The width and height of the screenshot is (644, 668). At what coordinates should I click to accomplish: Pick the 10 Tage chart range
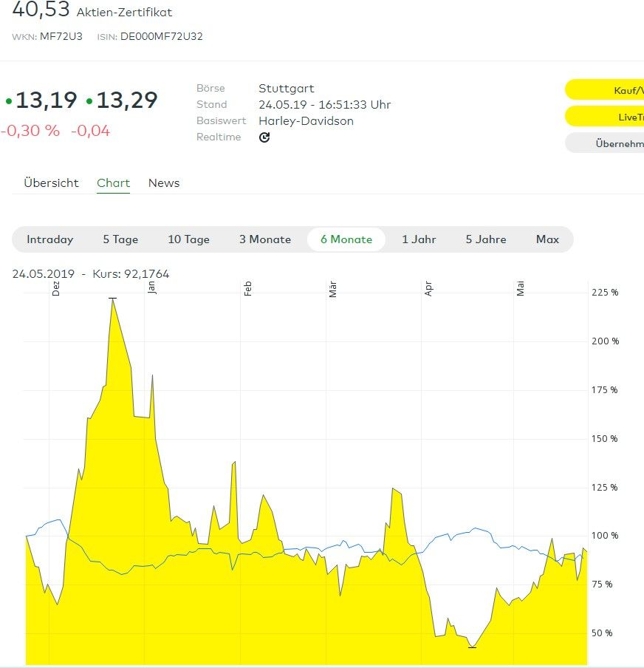[x=188, y=239]
